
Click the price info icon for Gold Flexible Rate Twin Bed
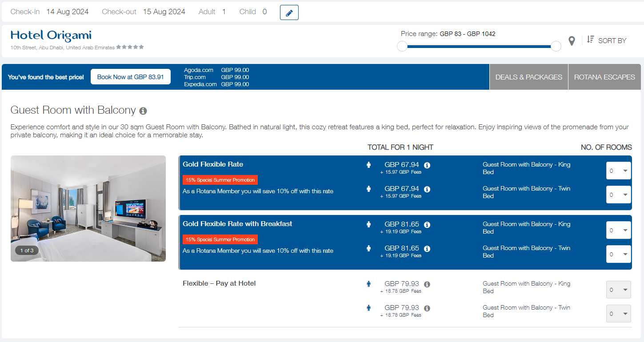pyautogui.click(x=427, y=189)
